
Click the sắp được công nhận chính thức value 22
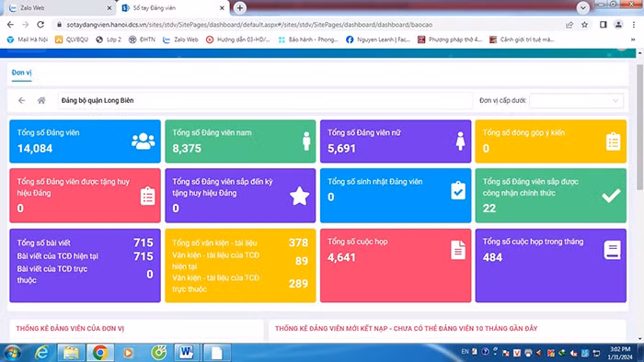pos(489,209)
